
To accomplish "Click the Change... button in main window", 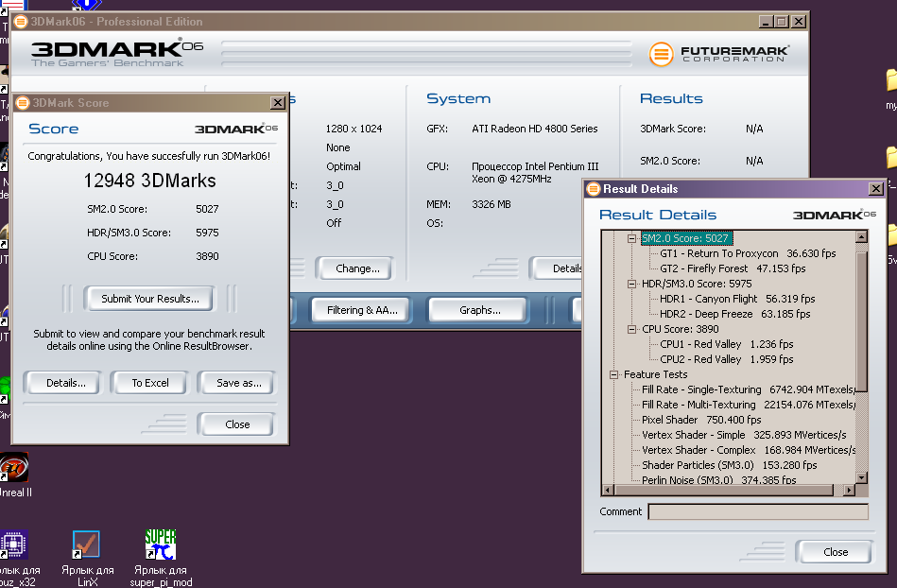I will click(357, 268).
